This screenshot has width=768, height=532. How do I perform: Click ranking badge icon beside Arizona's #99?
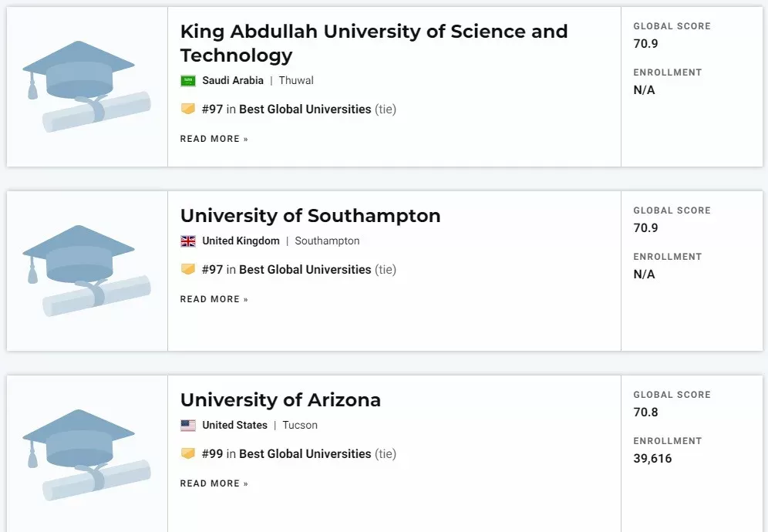click(188, 453)
